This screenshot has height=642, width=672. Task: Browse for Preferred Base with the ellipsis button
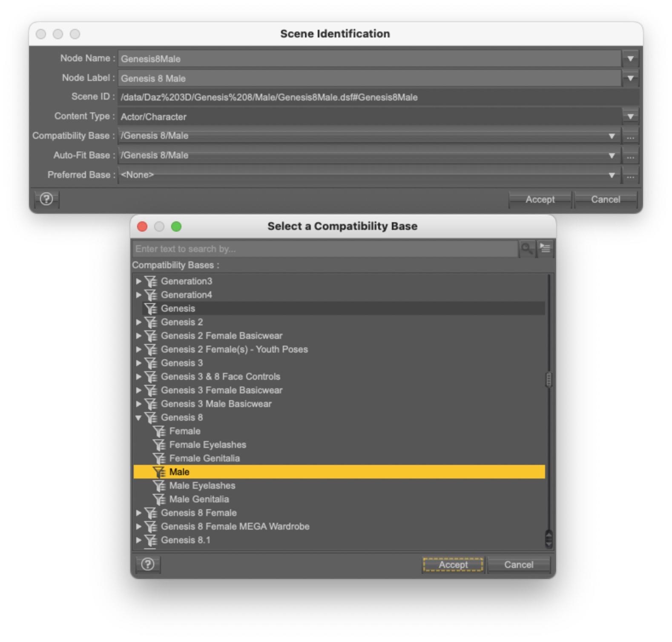click(630, 175)
